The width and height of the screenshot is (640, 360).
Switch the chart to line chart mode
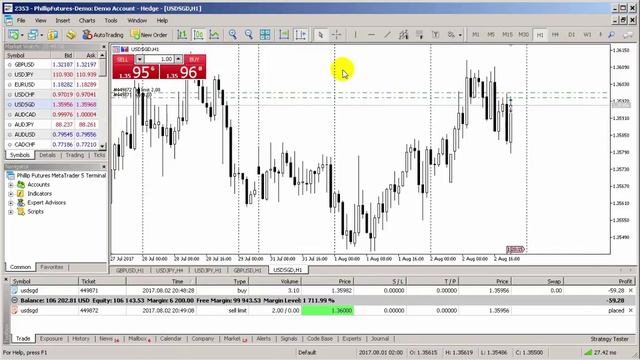point(214,35)
